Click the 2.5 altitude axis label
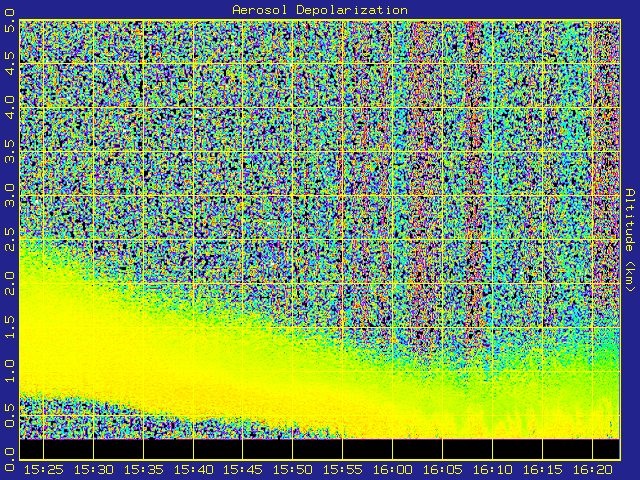This screenshot has width=640, height=480. coord(10,240)
